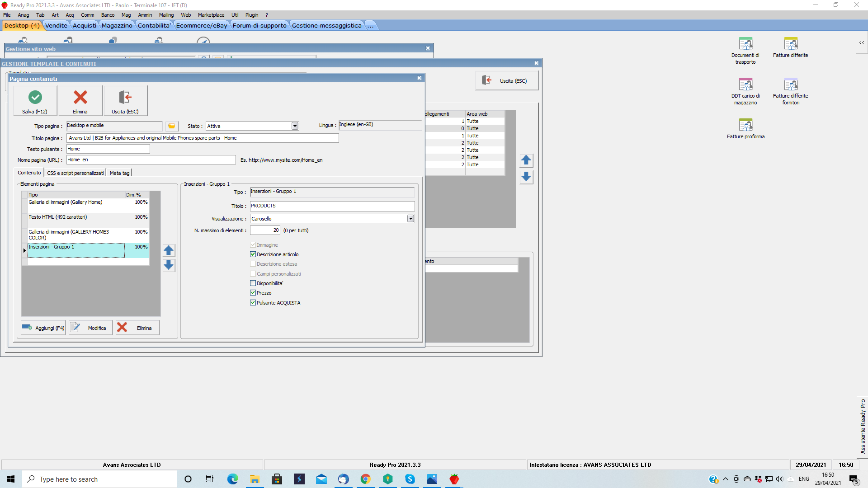The image size is (868, 488).
Task: Switch to CSS e script personalizzati tab
Action: tap(75, 173)
